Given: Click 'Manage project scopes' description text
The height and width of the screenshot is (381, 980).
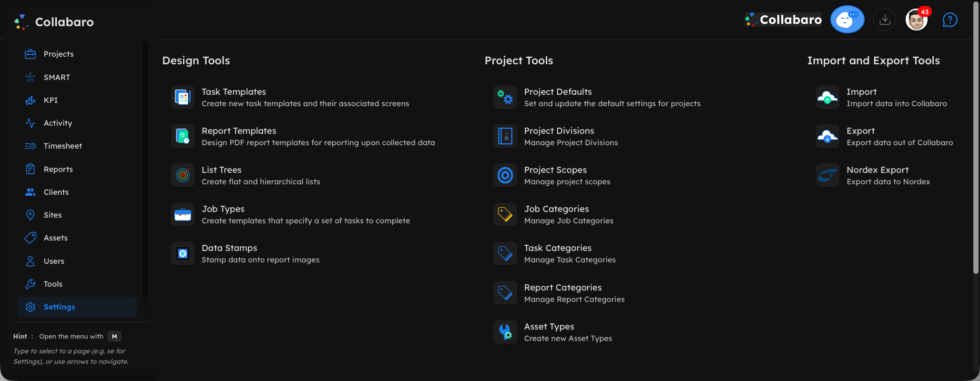Looking at the screenshot, I should pos(567,182).
